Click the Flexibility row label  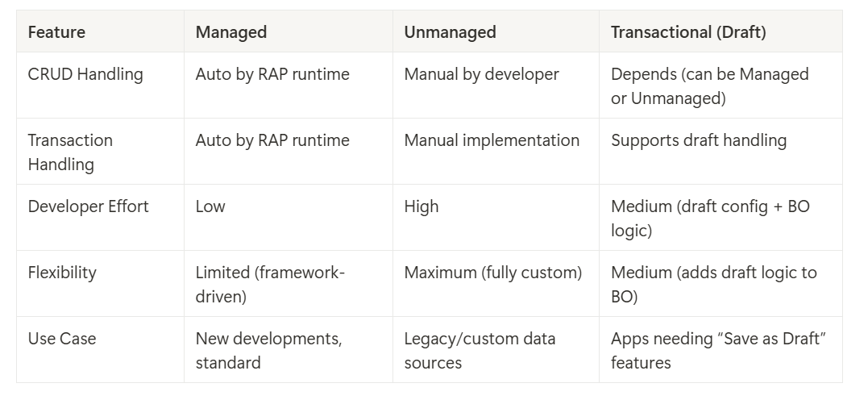click(x=100, y=283)
